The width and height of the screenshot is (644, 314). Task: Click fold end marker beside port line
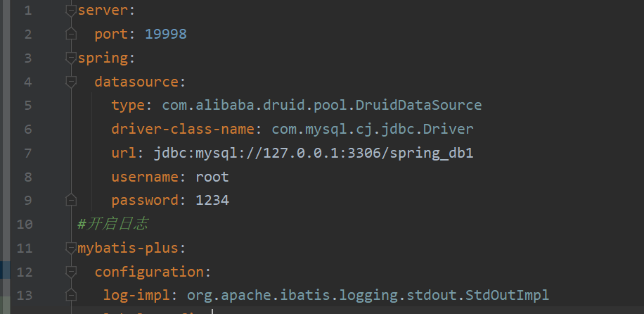pyautogui.click(x=70, y=34)
